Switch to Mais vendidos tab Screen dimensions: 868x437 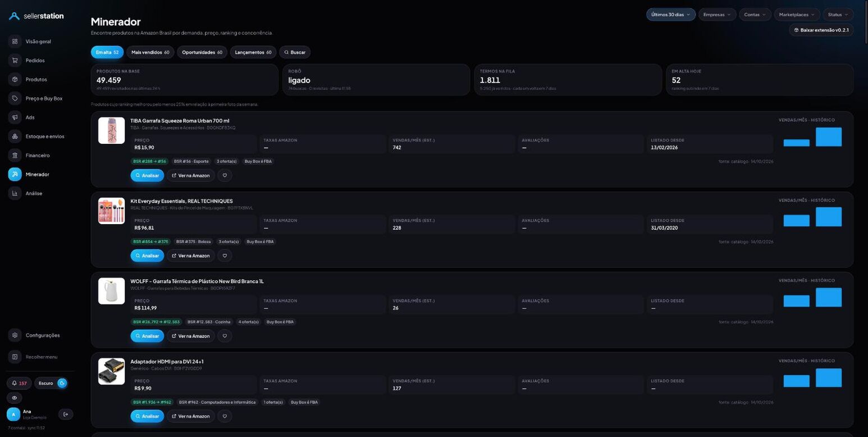pos(150,52)
